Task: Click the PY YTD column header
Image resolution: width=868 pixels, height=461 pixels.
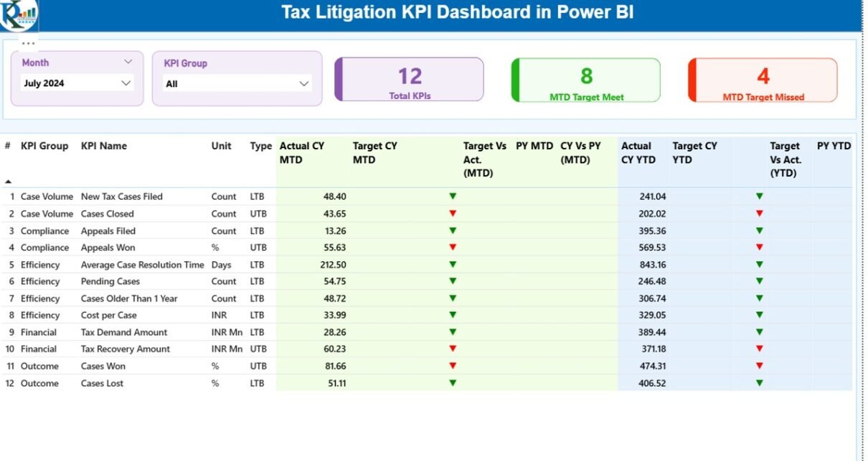Action: 834,146
